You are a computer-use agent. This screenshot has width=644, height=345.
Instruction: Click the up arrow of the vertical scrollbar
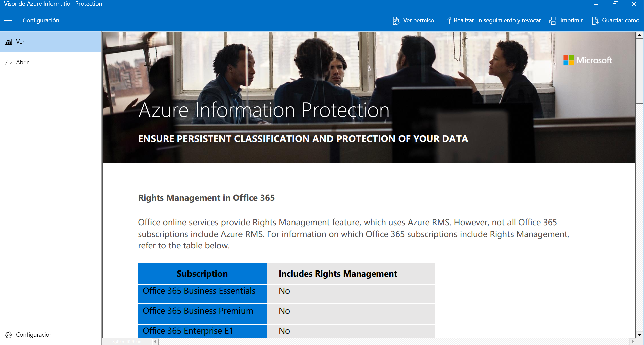[x=640, y=34]
